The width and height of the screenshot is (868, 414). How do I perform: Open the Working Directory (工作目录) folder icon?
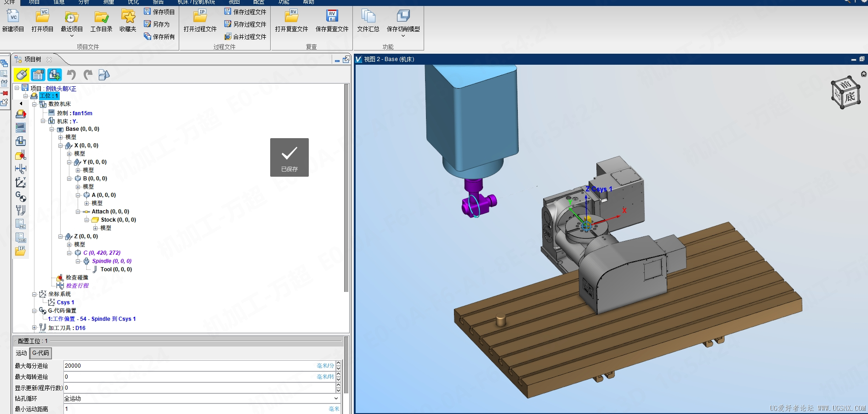click(101, 17)
